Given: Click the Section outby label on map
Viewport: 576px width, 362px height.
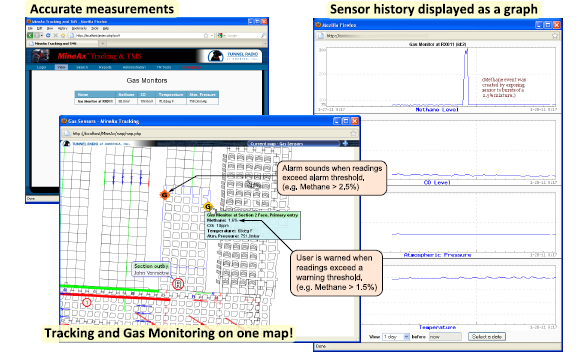Looking at the screenshot, I should coord(151,266).
